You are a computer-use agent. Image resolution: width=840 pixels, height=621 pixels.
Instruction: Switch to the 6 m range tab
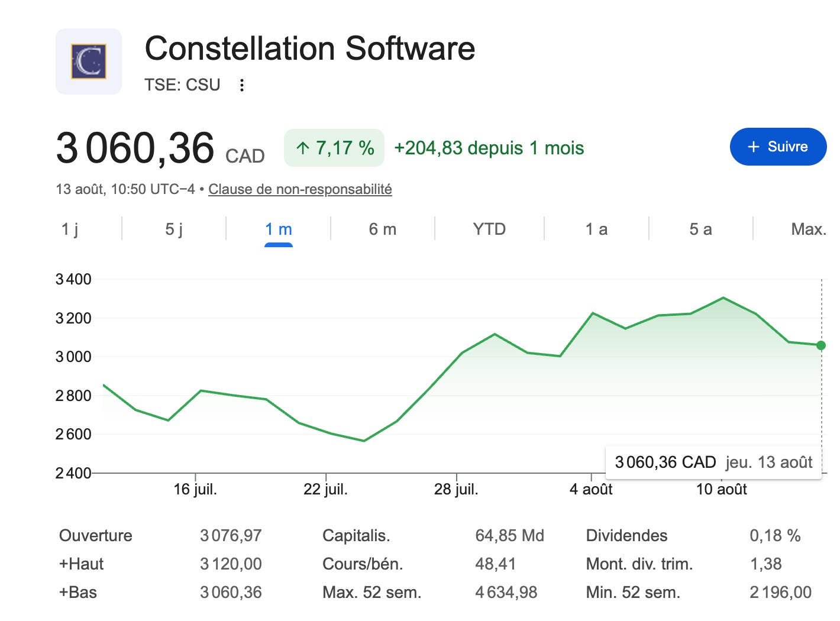point(383,229)
